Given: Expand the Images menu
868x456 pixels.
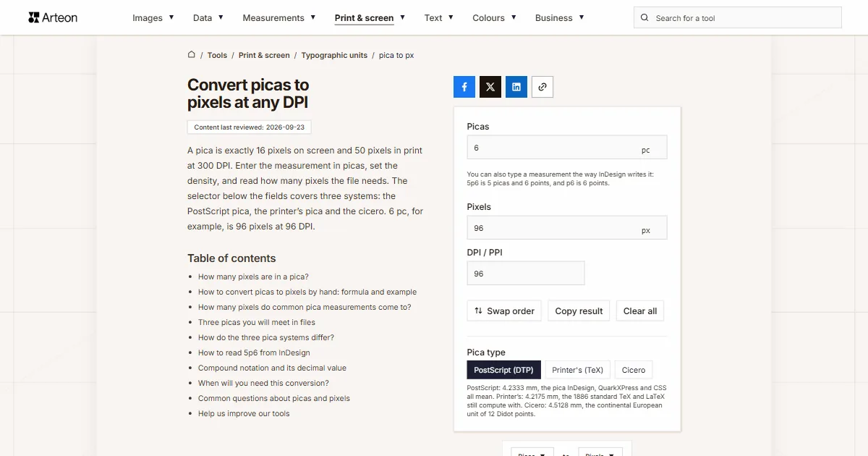Looking at the screenshot, I should pos(153,17).
